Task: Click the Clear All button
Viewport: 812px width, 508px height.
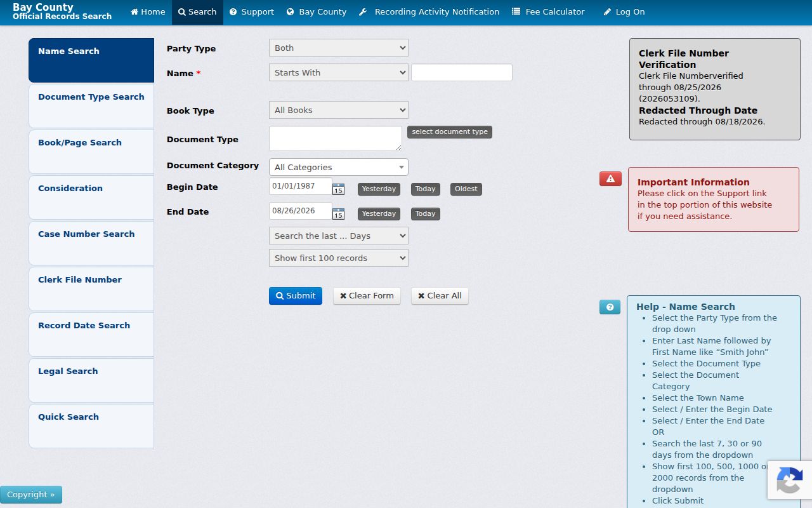Action: [440, 296]
